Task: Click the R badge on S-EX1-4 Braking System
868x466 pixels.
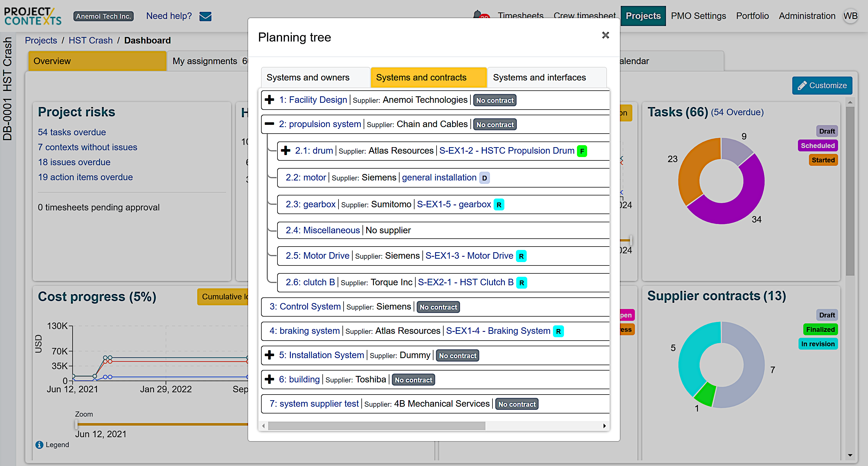Action: coord(558,331)
